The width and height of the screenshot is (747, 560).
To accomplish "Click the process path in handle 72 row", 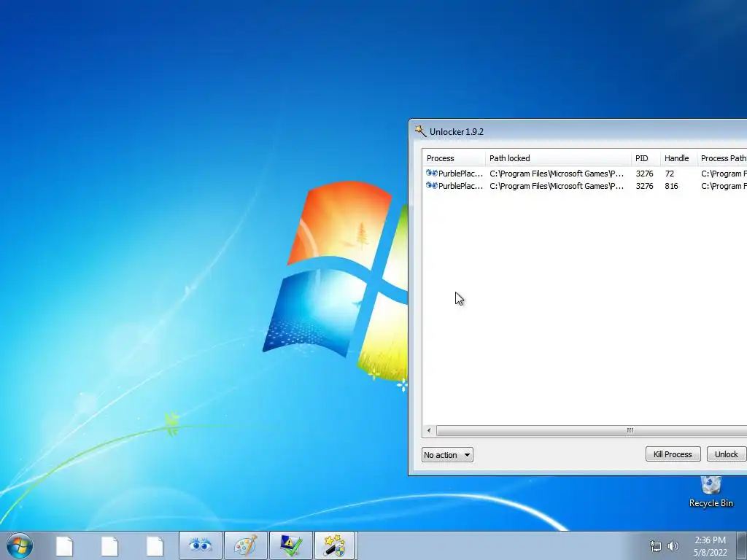I will 724,174.
